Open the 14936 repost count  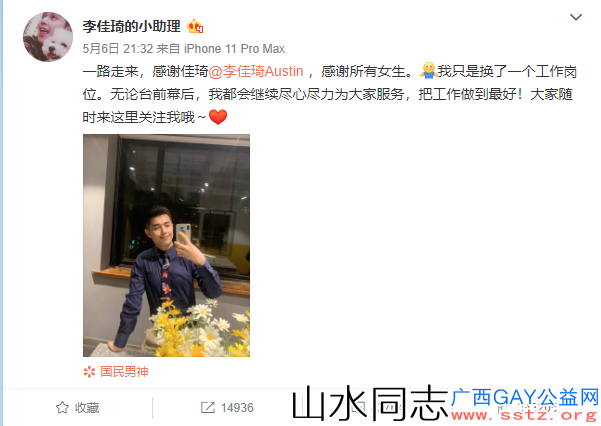coord(237,408)
